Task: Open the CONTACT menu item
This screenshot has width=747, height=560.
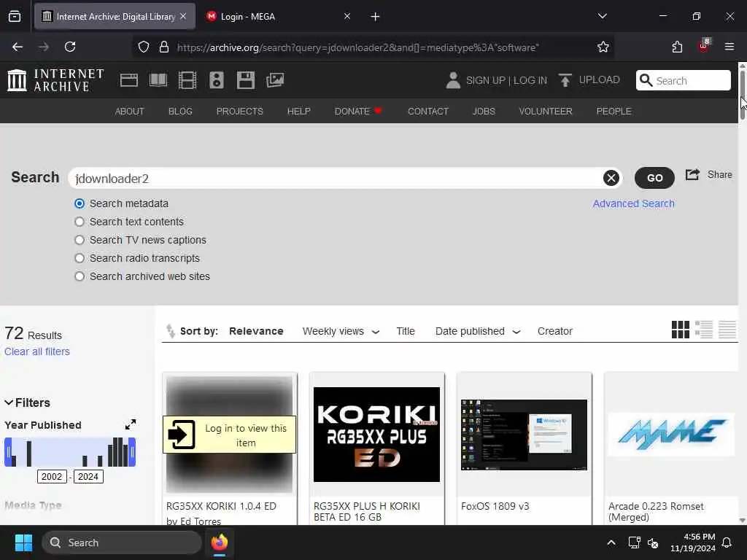Action: pyautogui.click(x=428, y=111)
